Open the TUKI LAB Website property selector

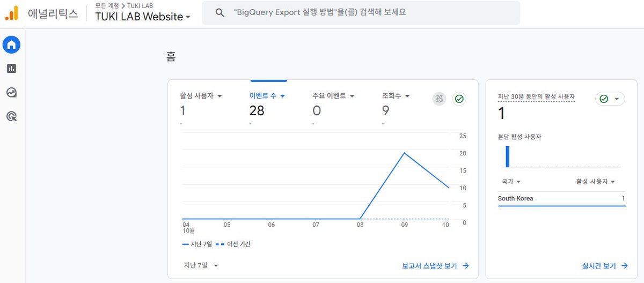(x=143, y=17)
